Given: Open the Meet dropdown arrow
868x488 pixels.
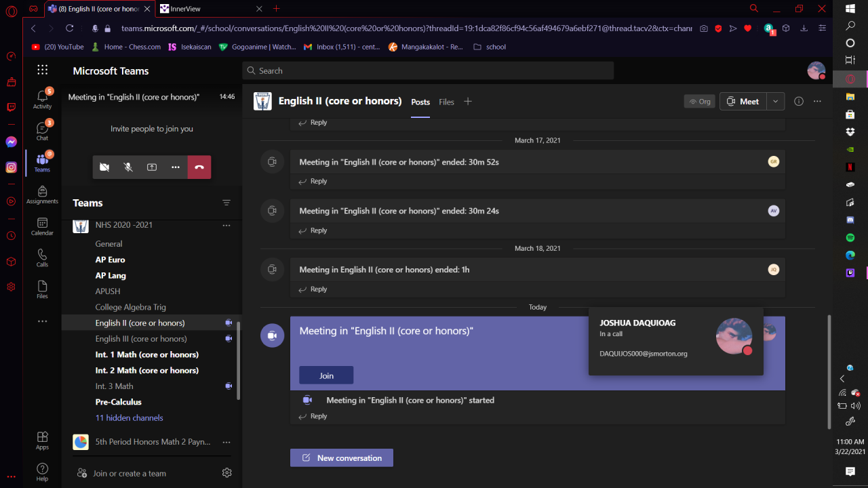Looking at the screenshot, I should pyautogui.click(x=776, y=101).
